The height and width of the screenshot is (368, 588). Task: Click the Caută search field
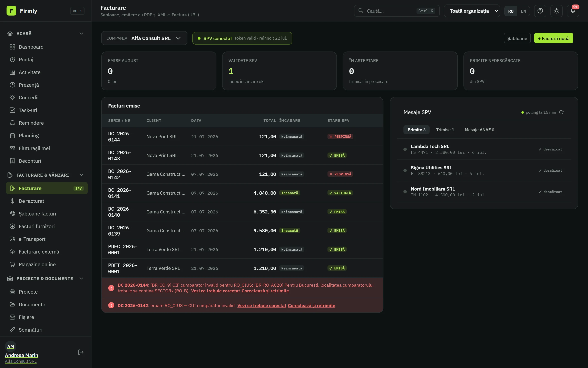click(x=396, y=11)
